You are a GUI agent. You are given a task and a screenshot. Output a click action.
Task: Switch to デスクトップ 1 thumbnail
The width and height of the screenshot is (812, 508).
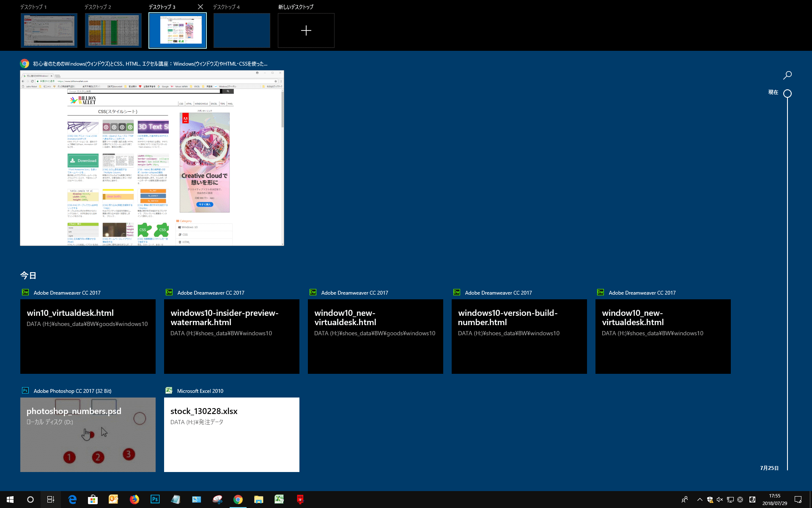tap(49, 30)
